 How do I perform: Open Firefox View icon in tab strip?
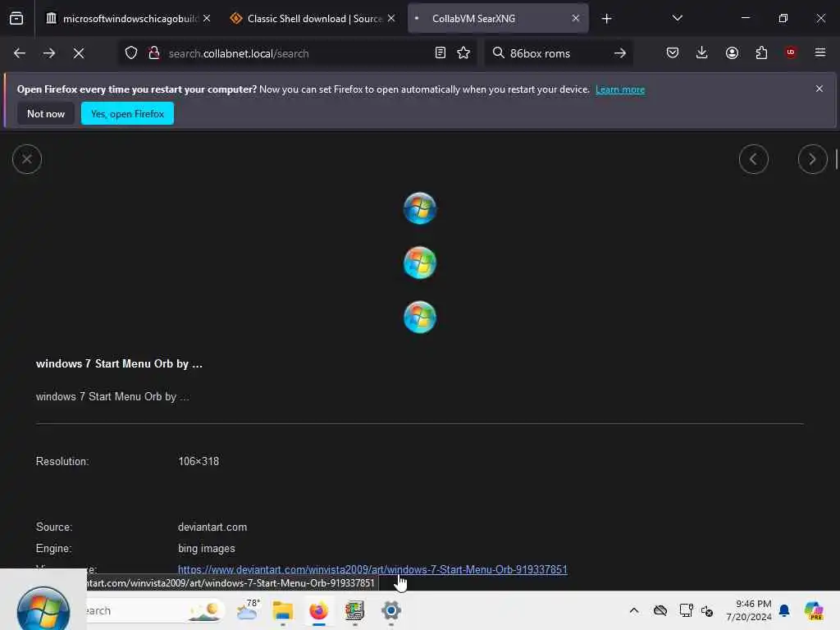(x=16, y=19)
